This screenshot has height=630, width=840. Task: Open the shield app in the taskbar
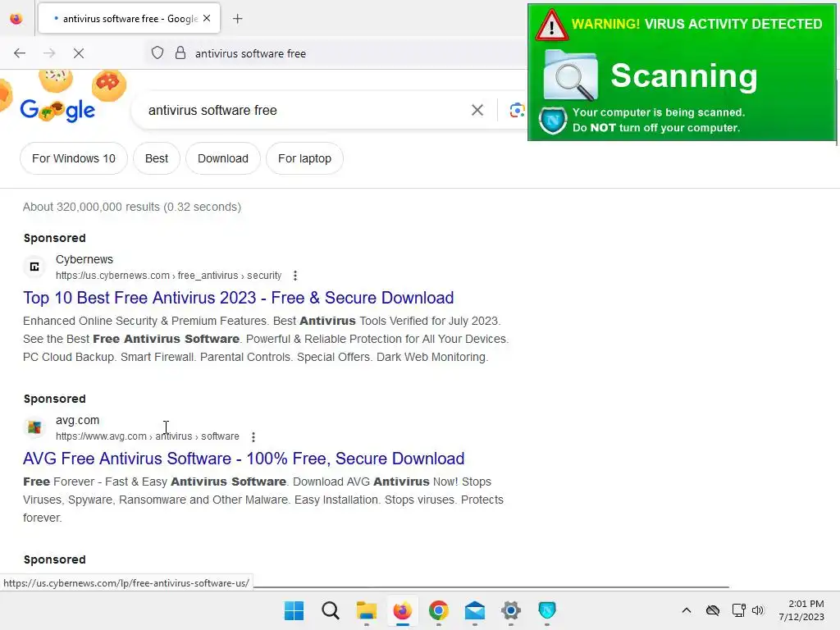click(547, 610)
